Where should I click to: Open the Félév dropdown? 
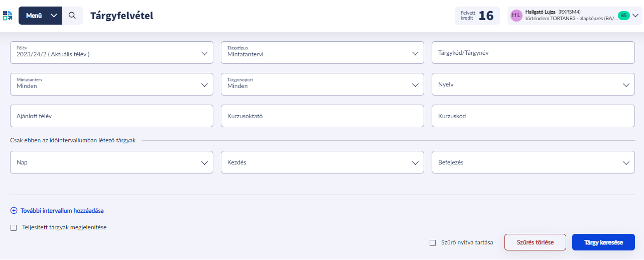111,52
